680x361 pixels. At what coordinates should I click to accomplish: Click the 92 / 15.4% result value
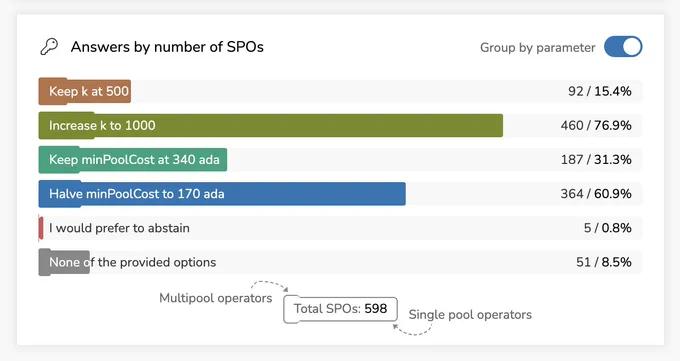click(600, 91)
